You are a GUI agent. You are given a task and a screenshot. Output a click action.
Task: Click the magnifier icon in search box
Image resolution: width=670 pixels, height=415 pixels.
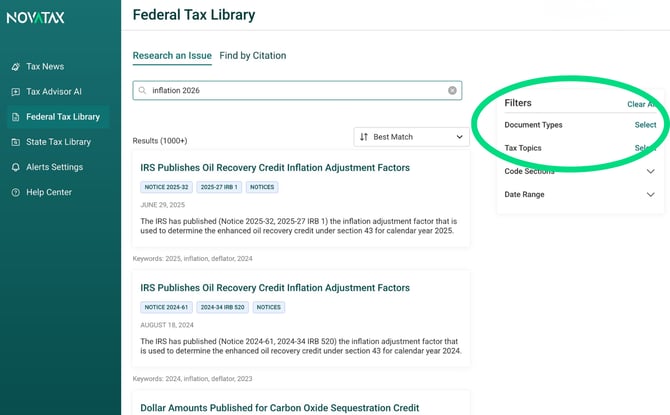142,90
